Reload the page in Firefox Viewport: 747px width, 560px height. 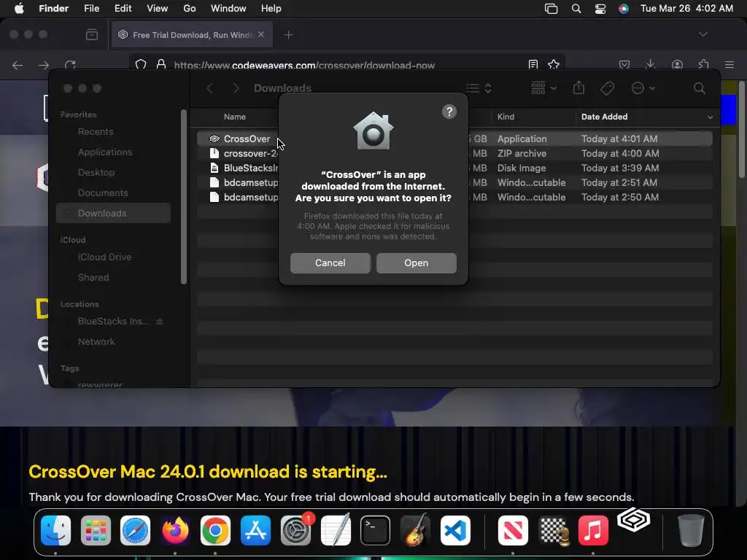[x=70, y=65]
